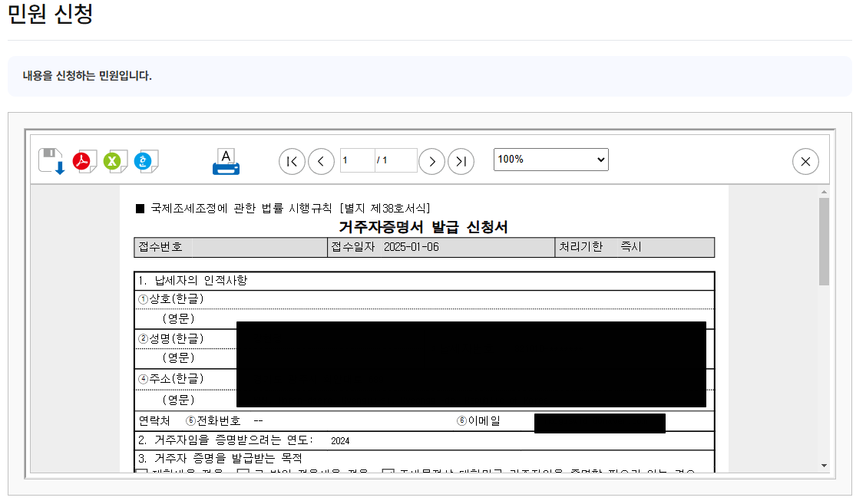Image resolution: width=866 pixels, height=504 pixels.
Task: Go to the previous page
Action: click(321, 161)
